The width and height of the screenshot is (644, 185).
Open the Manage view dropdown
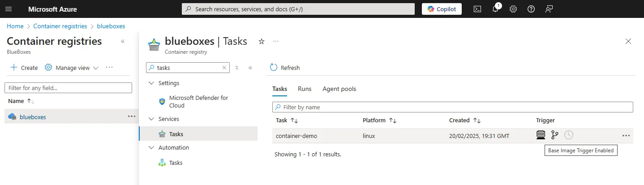pyautogui.click(x=72, y=68)
